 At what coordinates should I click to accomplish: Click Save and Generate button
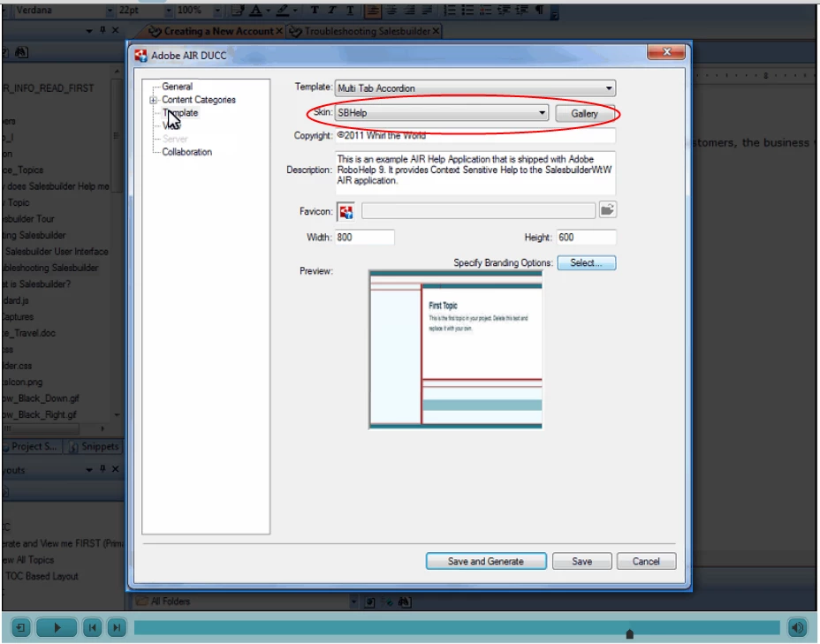(486, 561)
